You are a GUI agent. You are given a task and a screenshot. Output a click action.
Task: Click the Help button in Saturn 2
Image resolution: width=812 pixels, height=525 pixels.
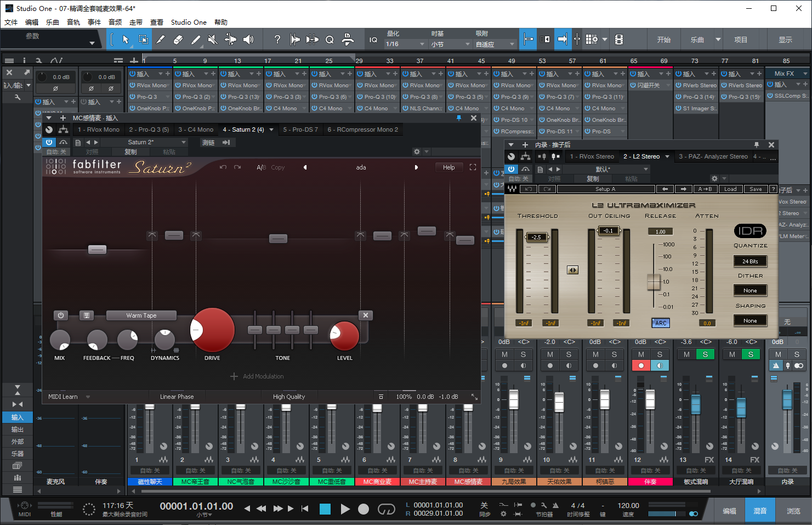point(448,167)
